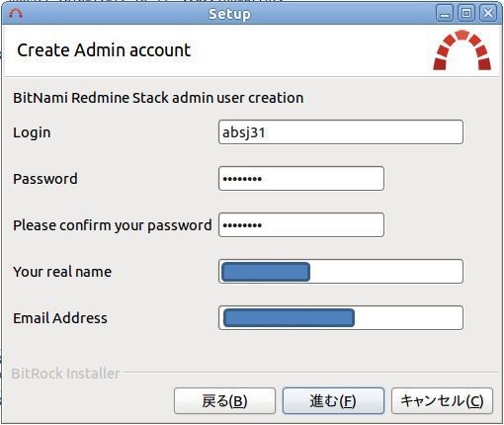This screenshot has width=504, height=425.
Task: Click the 進む(F) forward button
Action: click(x=333, y=401)
